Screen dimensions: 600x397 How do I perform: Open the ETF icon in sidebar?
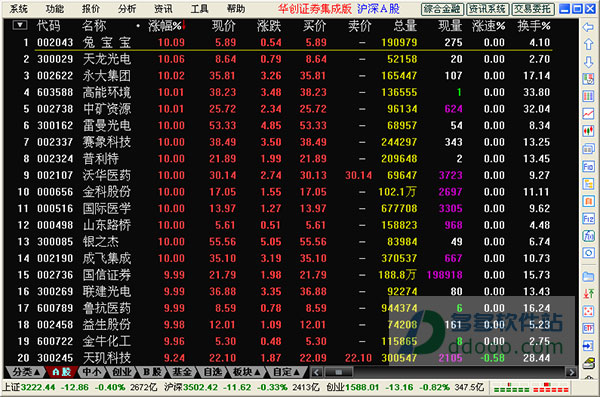[588, 328]
